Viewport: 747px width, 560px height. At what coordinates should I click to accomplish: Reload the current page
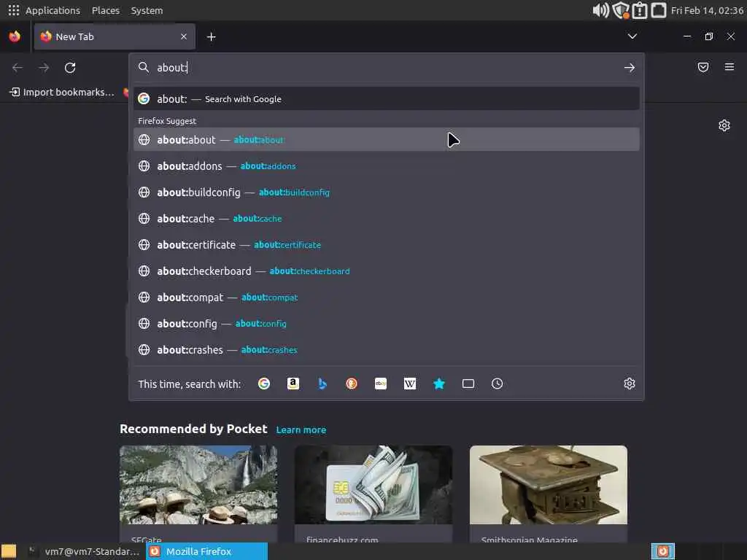click(x=70, y=68)
